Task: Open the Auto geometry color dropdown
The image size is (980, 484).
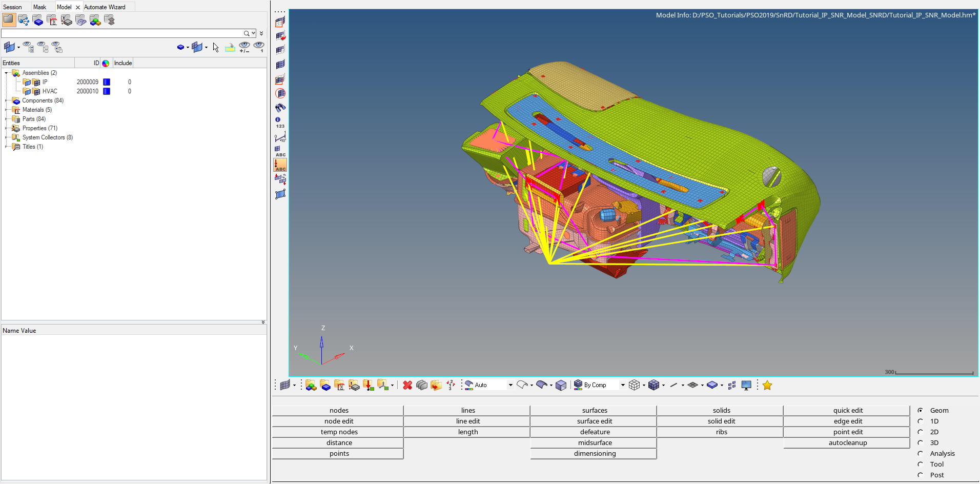Action: tap(510, 385)
